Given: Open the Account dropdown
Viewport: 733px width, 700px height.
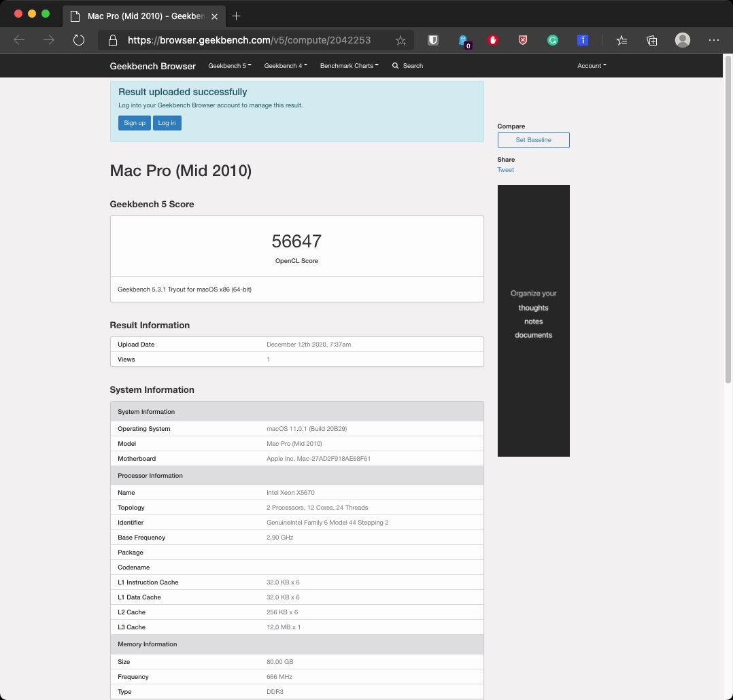Looking at the screenshot, I should [x=592, y=66].
